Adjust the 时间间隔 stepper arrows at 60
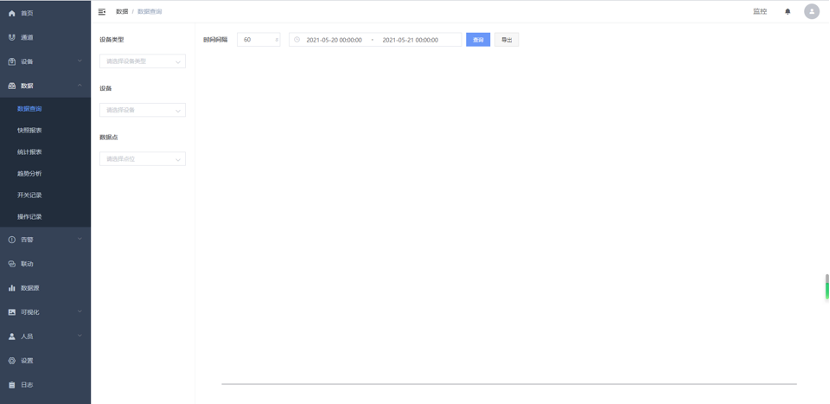 pyautogui.click(x=276, y=40)
